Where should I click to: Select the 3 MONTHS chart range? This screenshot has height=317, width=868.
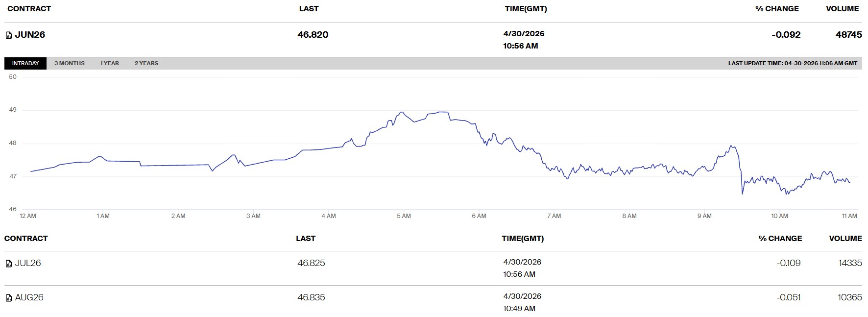point(69,63)
